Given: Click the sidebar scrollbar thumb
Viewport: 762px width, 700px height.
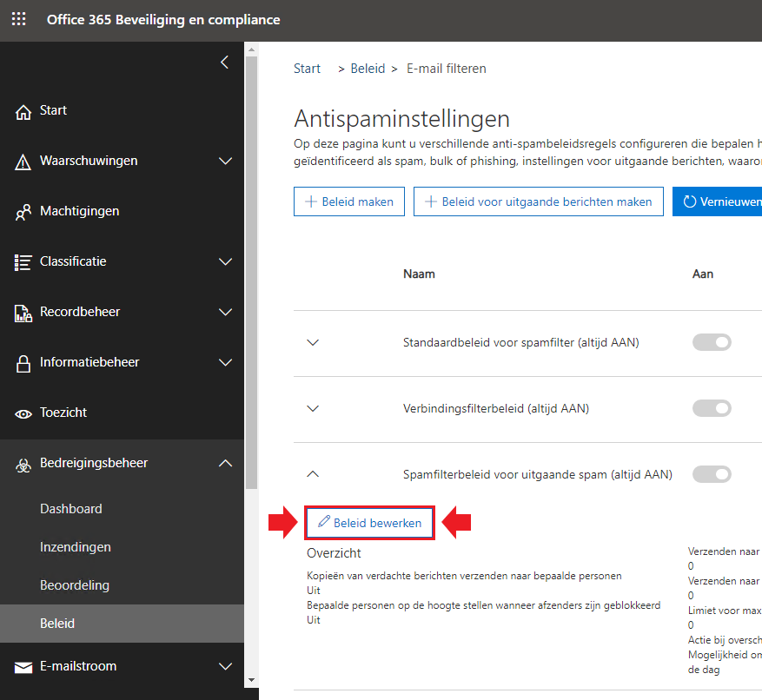Looking at the screenshot, I should [x=251, y=273].
